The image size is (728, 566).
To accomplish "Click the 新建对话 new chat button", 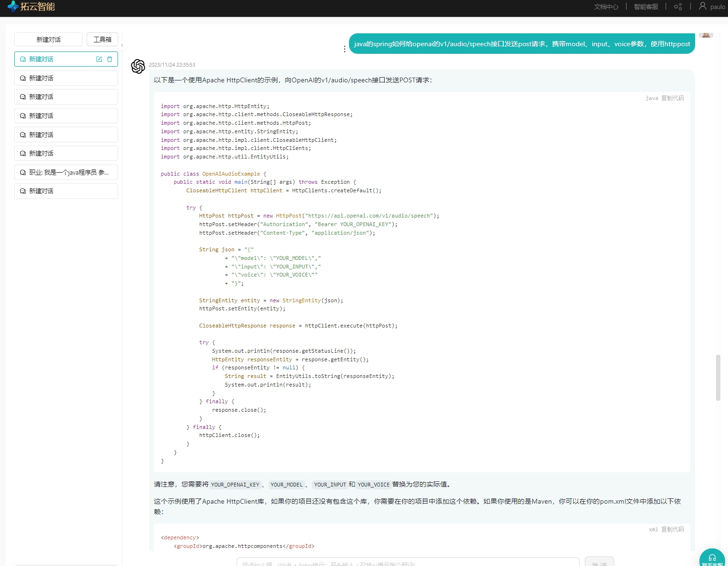I will point(49,40).
